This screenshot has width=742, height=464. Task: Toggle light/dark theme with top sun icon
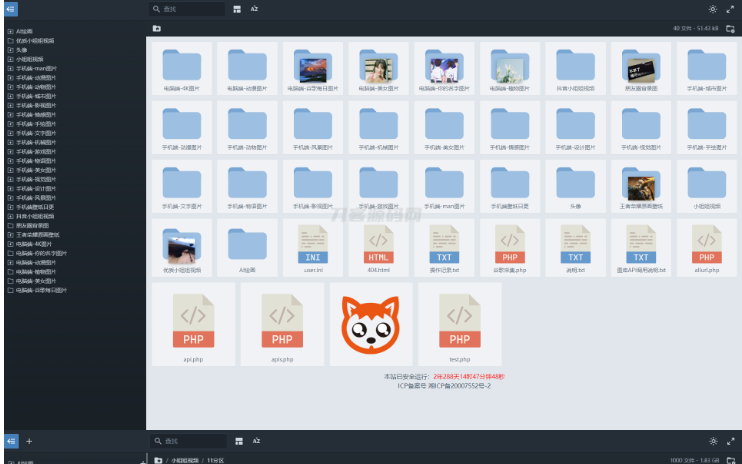[713, 8]
